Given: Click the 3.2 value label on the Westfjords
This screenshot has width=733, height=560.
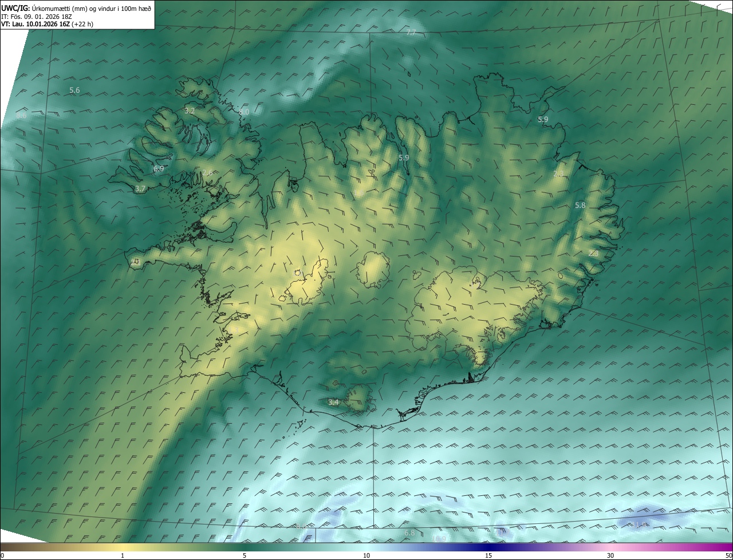Looking at the screenshot, I should pyautogui.click(x=190, y=111).
